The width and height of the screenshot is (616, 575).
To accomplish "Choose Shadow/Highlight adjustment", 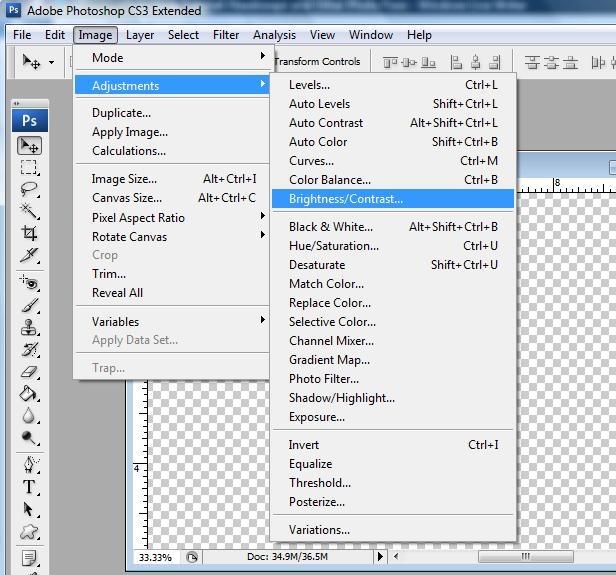I will click(x=393, y=398).
